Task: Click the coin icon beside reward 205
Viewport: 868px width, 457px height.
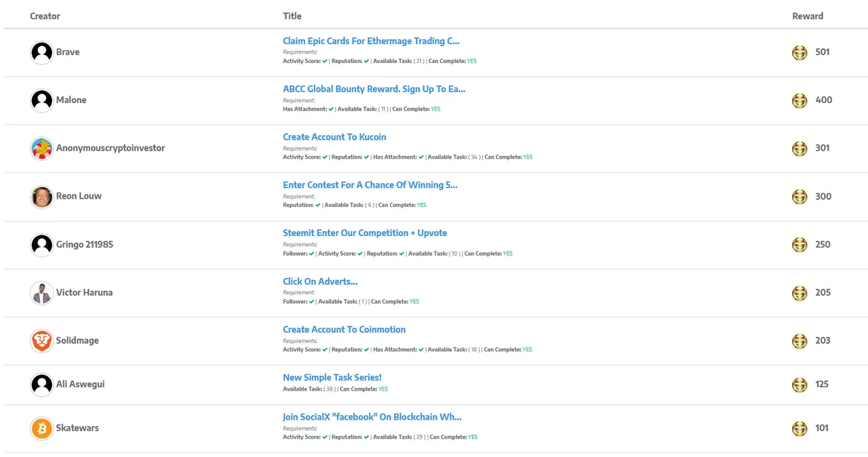Action: click(800, 293)
